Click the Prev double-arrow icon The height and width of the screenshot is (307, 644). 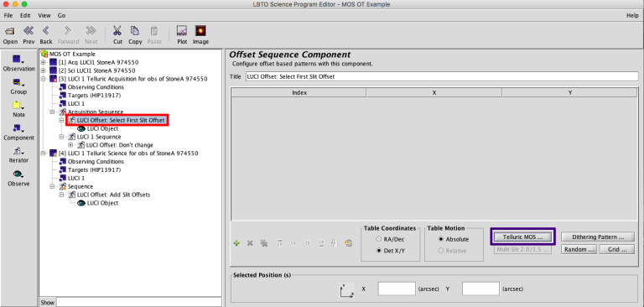pos(29,31)
